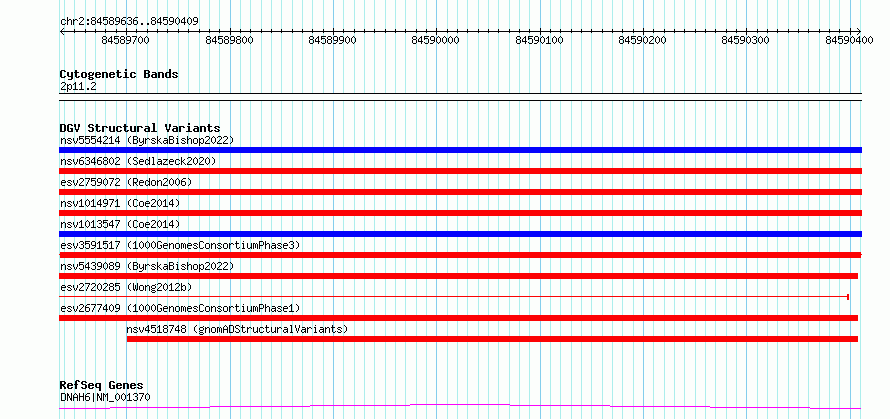Click ruler position 84590100
Viewport: 890px width, 419px height.
point(539,40)
